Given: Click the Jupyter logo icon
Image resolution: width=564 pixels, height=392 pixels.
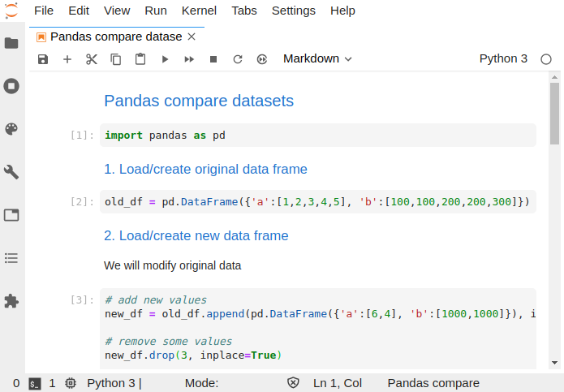Looking at the screenshot, I should (11, 11).
